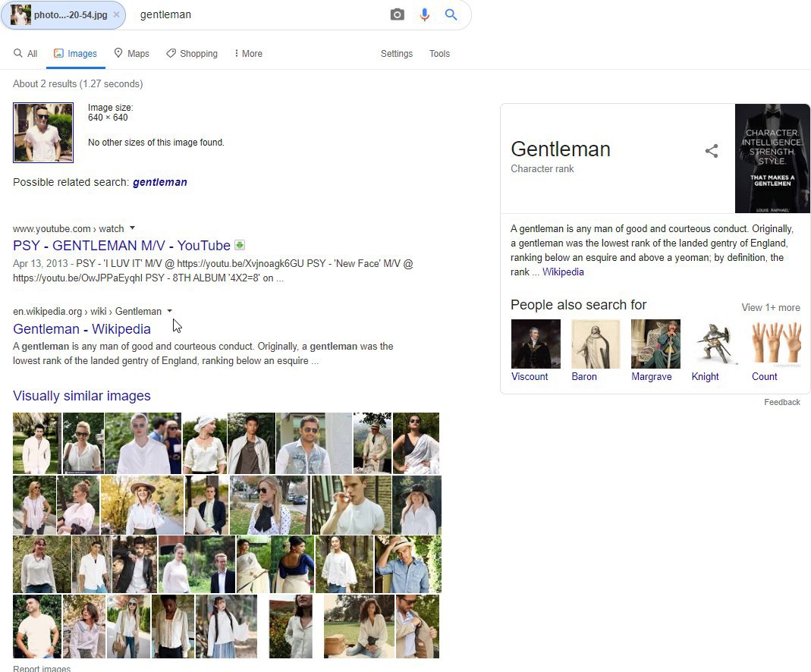Expand the More menu
Screen dimensions: 811x672
(248, 54)
